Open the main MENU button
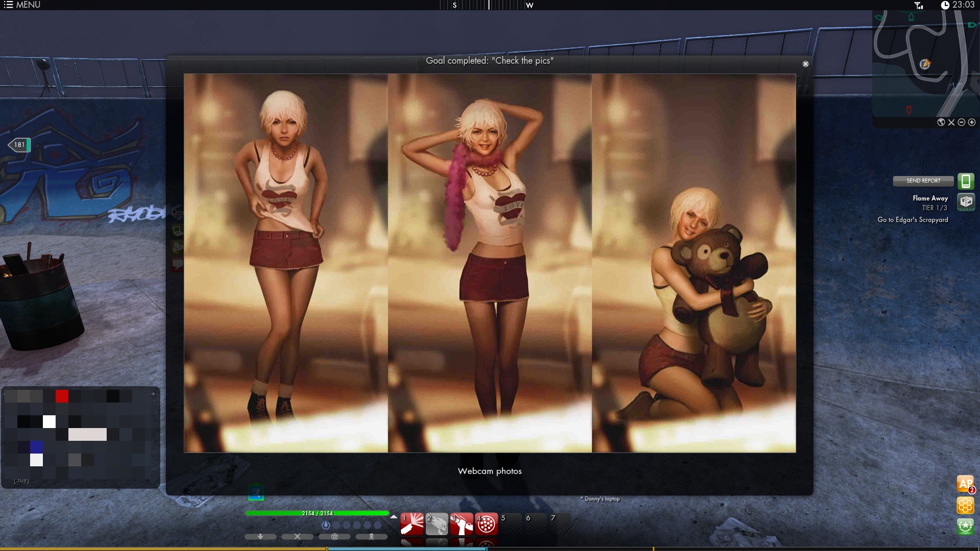Viewport: 980px width, 551px height. 21,5
